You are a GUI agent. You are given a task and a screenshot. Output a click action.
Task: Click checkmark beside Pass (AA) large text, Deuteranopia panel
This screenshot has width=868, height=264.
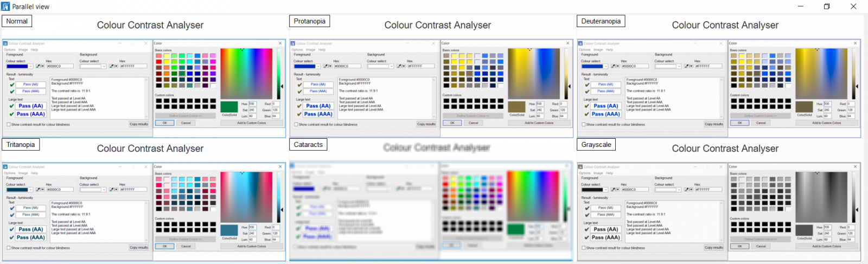(x=587, y=106)
